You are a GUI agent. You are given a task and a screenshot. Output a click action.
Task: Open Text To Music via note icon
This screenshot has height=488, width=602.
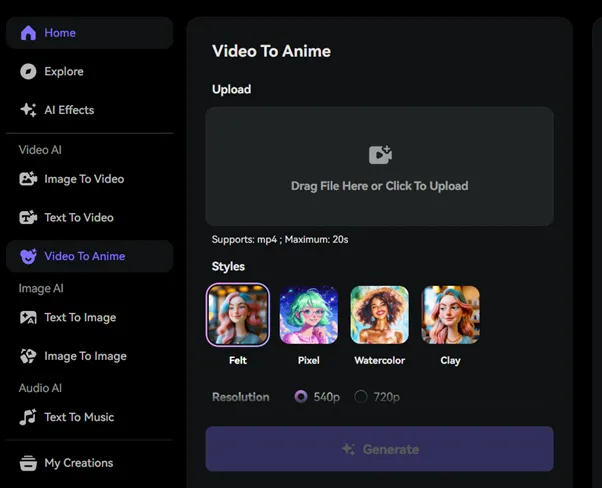28,417
